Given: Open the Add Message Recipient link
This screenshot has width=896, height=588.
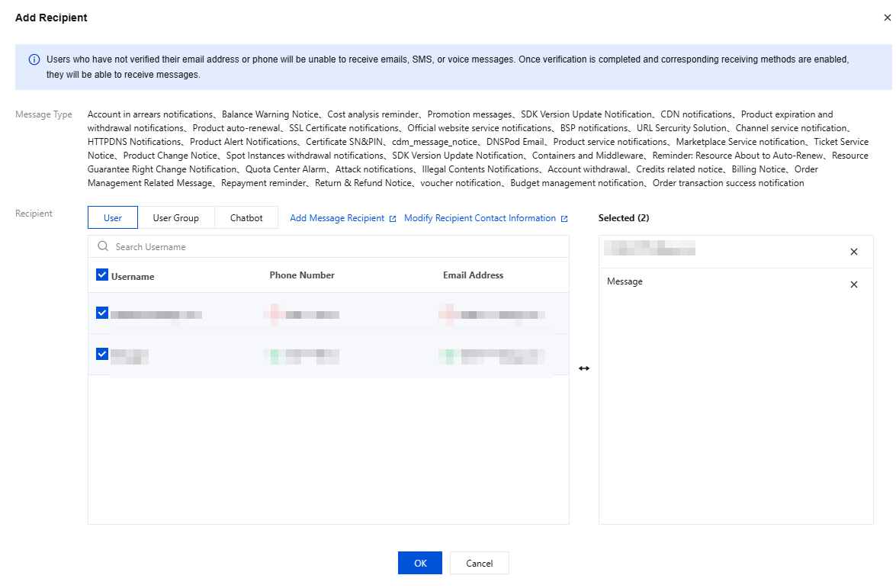Looking at the screenshot, I should (337, 218).
